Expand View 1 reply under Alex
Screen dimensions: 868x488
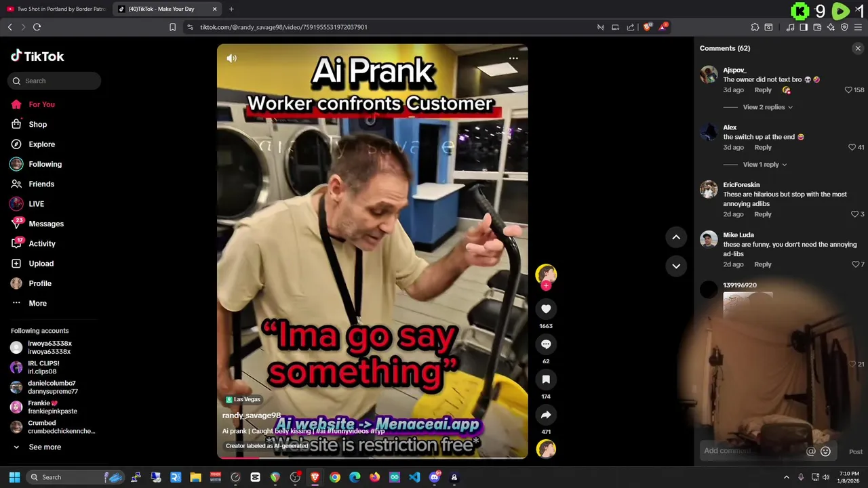click(765, 165)
